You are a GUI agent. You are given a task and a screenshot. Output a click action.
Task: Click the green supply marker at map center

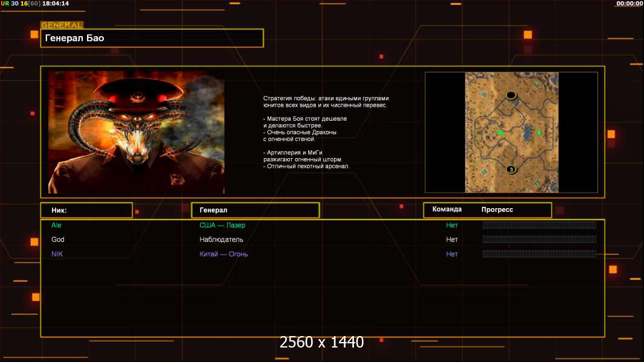point(500,132)
